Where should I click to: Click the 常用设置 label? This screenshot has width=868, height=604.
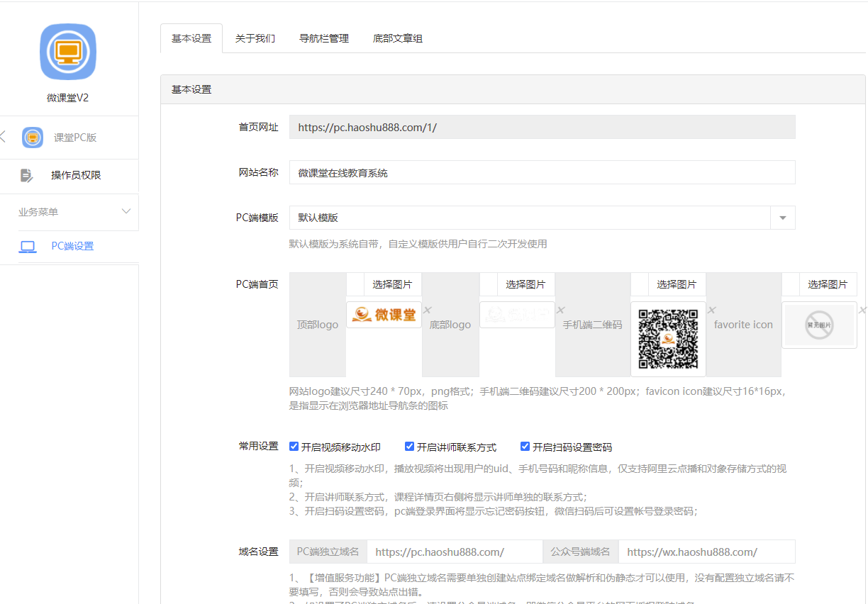click(258, 447)
